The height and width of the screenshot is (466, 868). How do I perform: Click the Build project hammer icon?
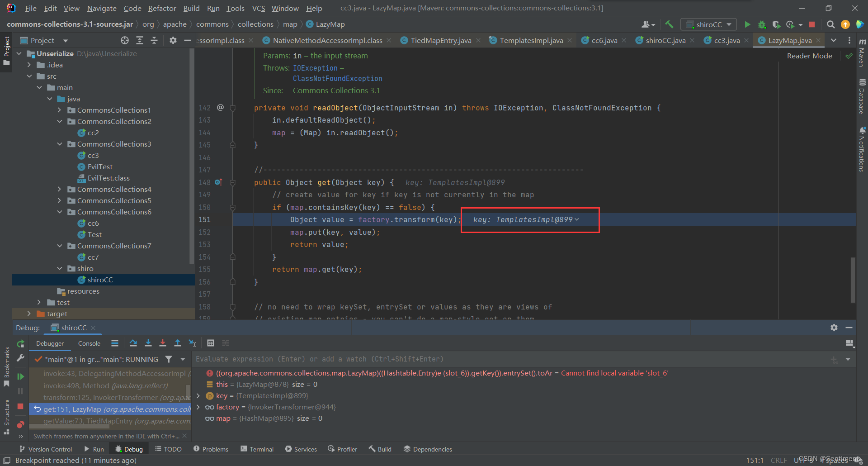coord(669,24)
